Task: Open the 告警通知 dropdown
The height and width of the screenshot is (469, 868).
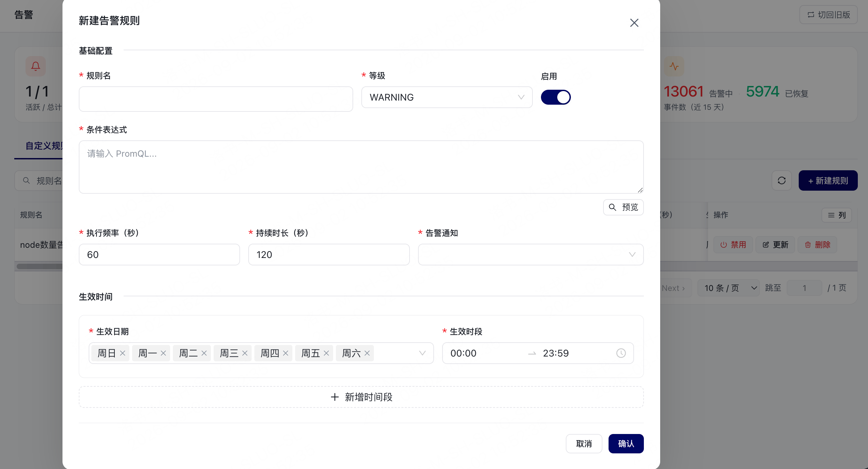Action: click(x=530, y=255)
